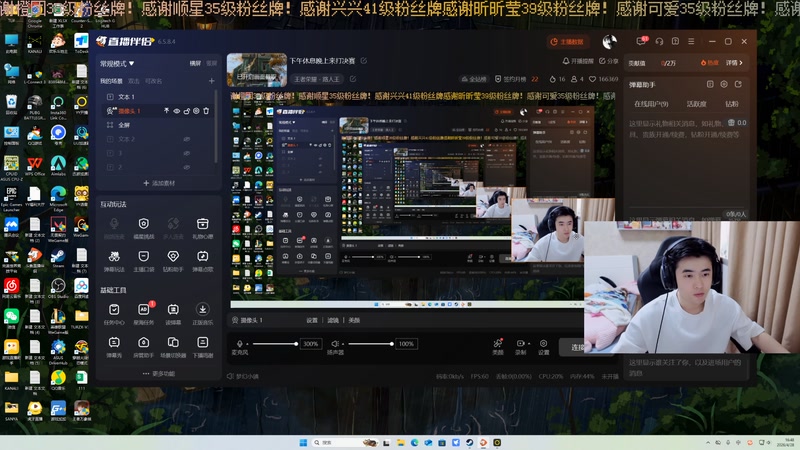Open the hamburger main menu
The image size is (800, 450).
click(x=691, y=41)
